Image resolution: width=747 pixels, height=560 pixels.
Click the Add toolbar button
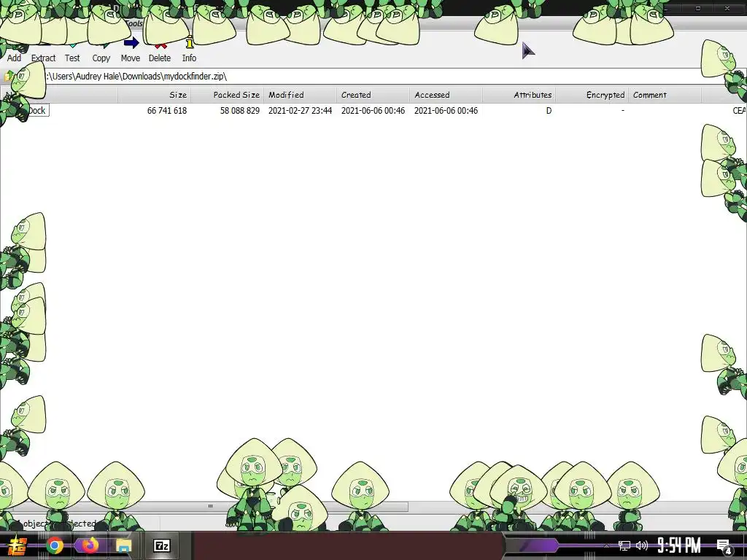(x=14, y=52)
